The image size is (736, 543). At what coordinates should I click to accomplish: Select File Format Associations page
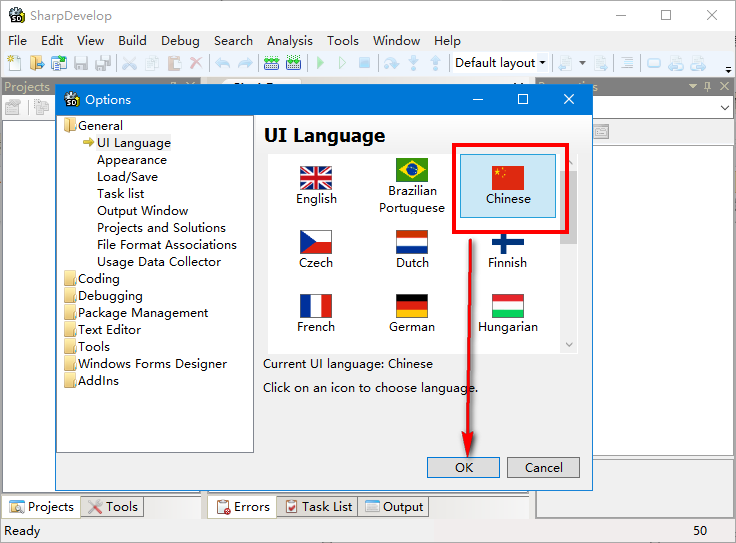click(x=167, y=245)
